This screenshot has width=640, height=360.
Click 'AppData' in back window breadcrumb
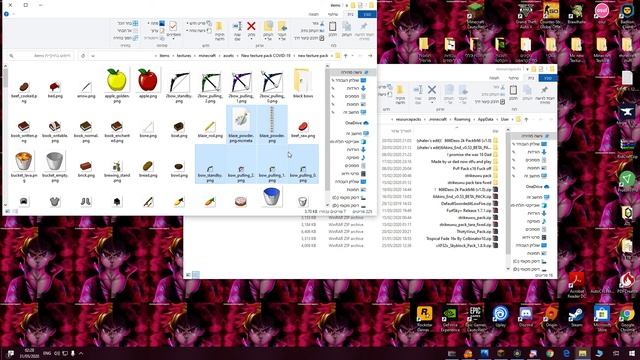pyautogui.click(x=486, y=119)
